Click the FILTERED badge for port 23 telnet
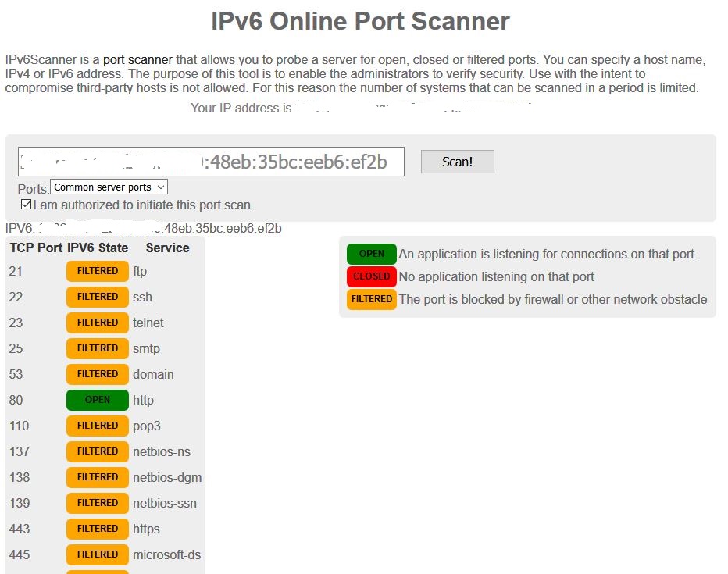Image resolution: width=728 pixels, height=574 pixels. coord(97,323)
